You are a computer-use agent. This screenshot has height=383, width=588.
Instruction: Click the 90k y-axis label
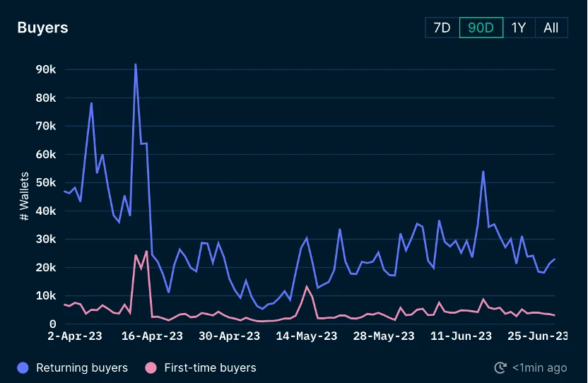(46, 69)
